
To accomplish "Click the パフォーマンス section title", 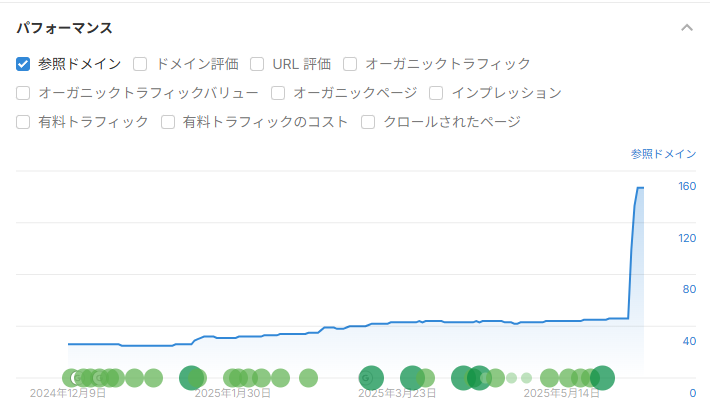I will [x=64, y=28].
